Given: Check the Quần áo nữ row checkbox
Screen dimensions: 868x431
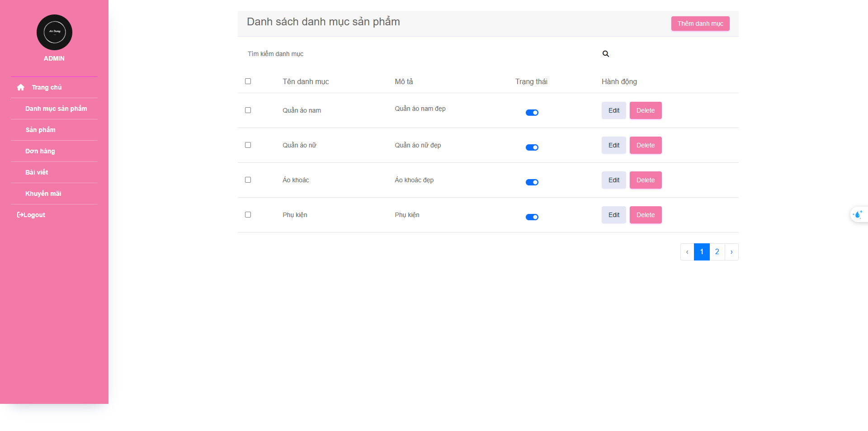Looking at the screenshot, I should pos(248,145).
